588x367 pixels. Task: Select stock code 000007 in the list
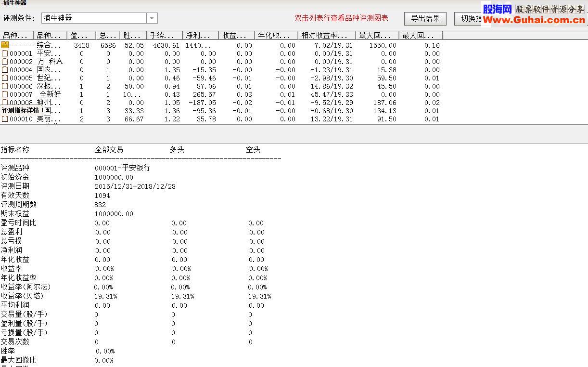coord(21,94)
